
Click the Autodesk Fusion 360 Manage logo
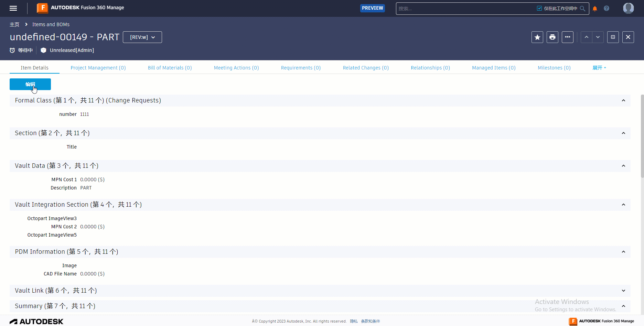(80, 8)
